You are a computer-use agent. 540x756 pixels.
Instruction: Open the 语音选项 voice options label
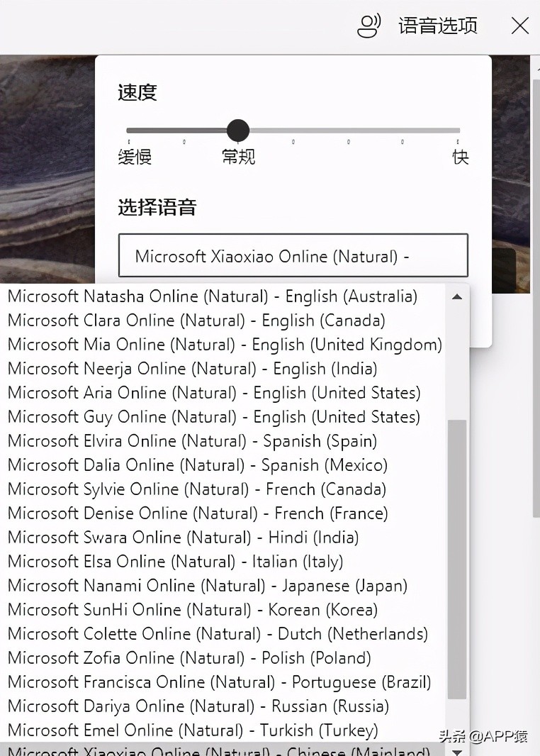(437, 26)
